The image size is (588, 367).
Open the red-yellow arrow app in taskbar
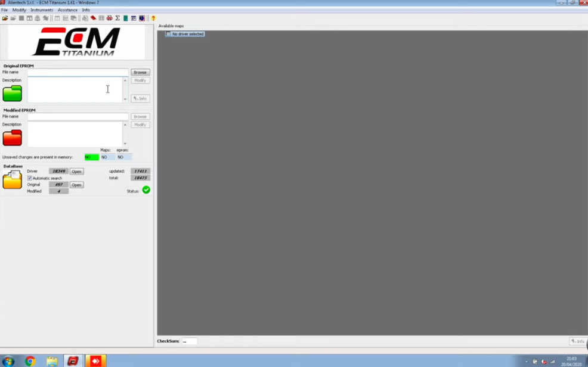tap(95, 361)
